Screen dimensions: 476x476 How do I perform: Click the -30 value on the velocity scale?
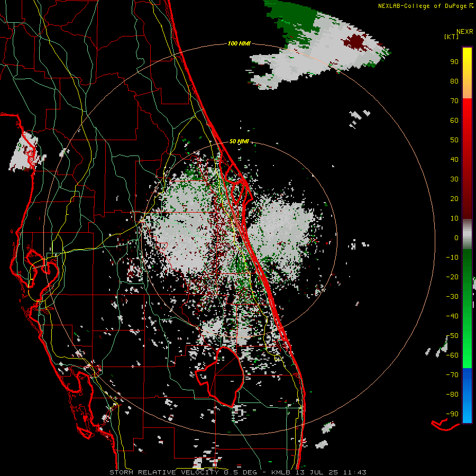point(452,297)
